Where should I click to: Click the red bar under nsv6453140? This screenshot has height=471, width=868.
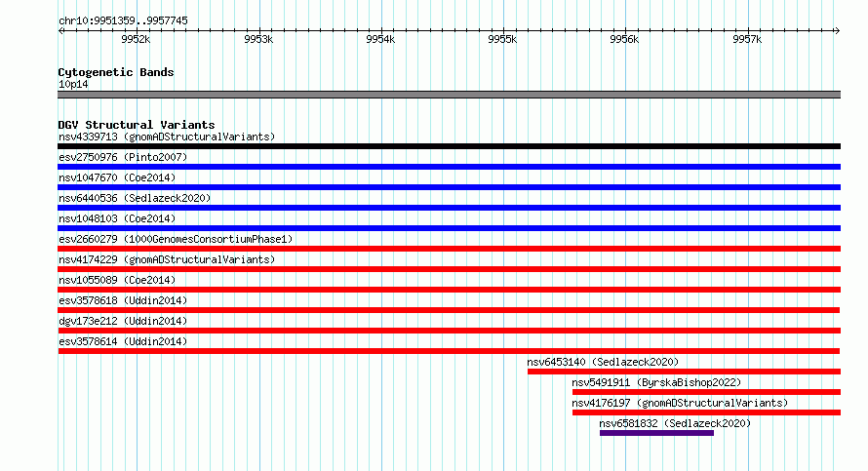(x=685, y=372)
